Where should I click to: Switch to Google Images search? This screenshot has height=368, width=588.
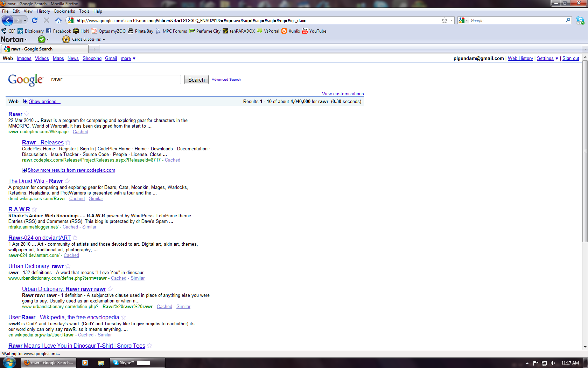[x=24, y=59]
